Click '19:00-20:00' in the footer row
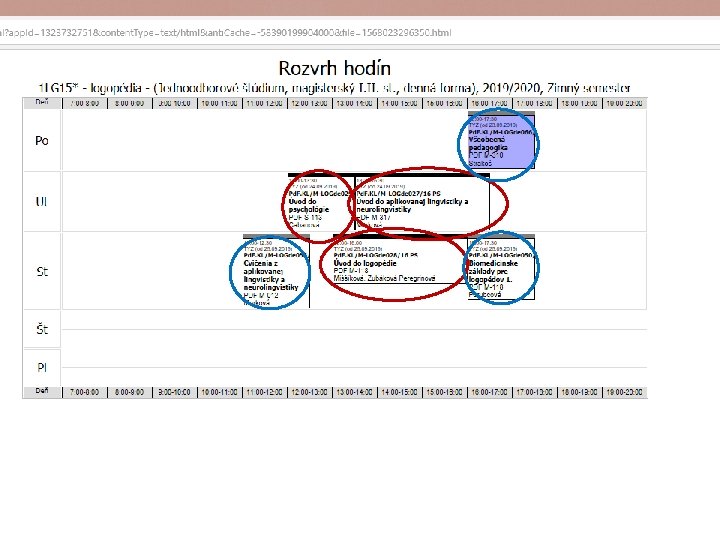Screen dimensions: 720x540 624,392
